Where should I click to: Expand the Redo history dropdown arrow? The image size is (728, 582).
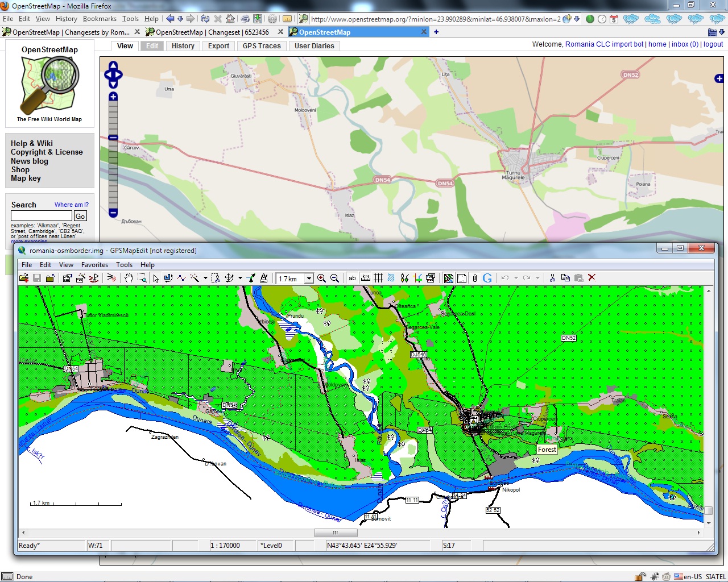537,278
